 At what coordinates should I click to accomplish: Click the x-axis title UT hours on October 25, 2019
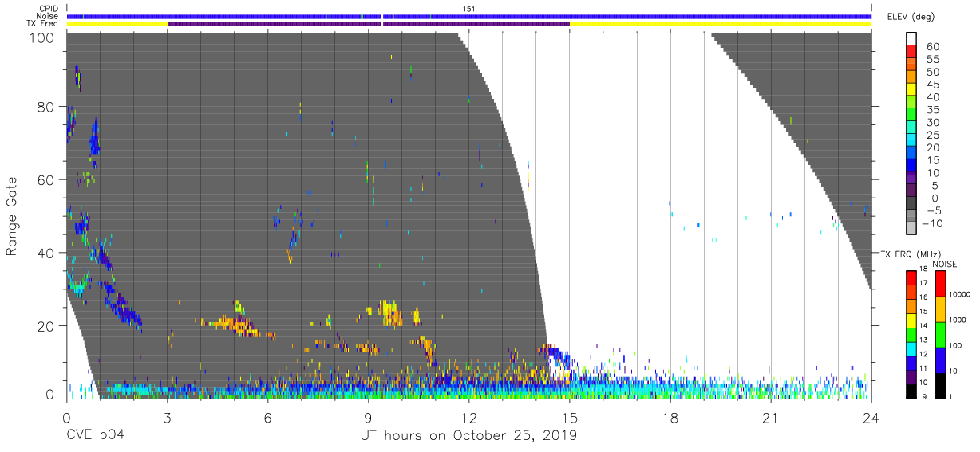(x=469, y=436)
